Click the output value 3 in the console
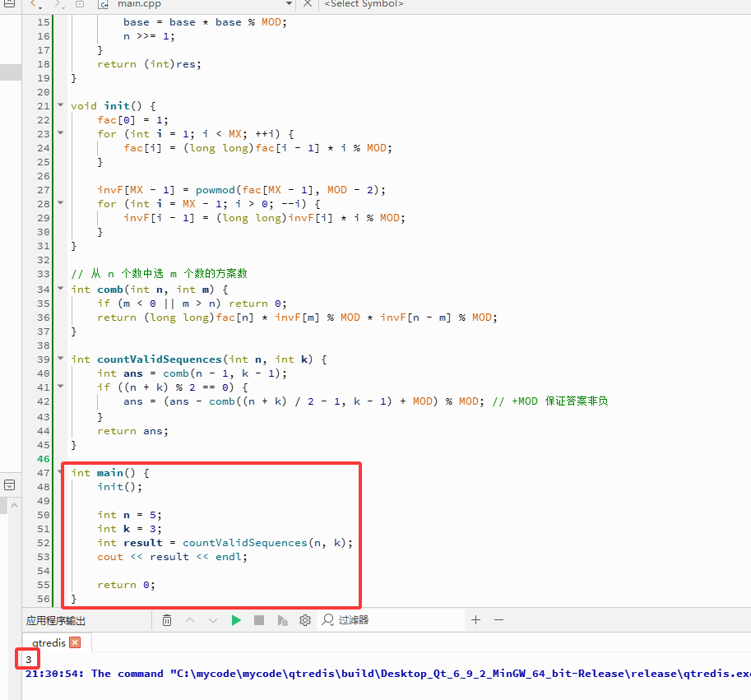Viewport: 751px width, 700px height. pos(28,660)
